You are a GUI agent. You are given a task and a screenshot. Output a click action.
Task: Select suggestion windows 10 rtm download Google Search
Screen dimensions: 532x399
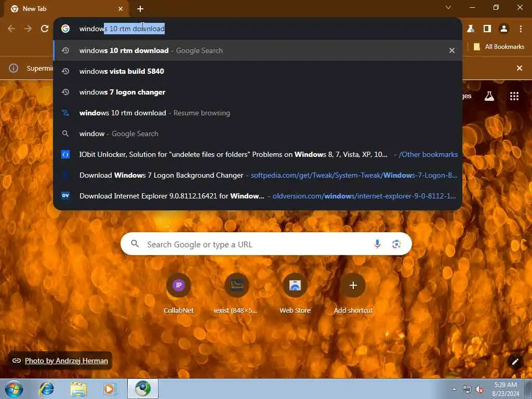[258, 50]
